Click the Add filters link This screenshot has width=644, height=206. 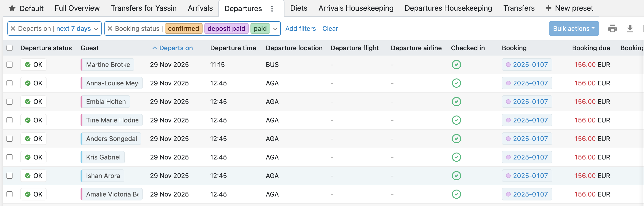click(300, 28)
